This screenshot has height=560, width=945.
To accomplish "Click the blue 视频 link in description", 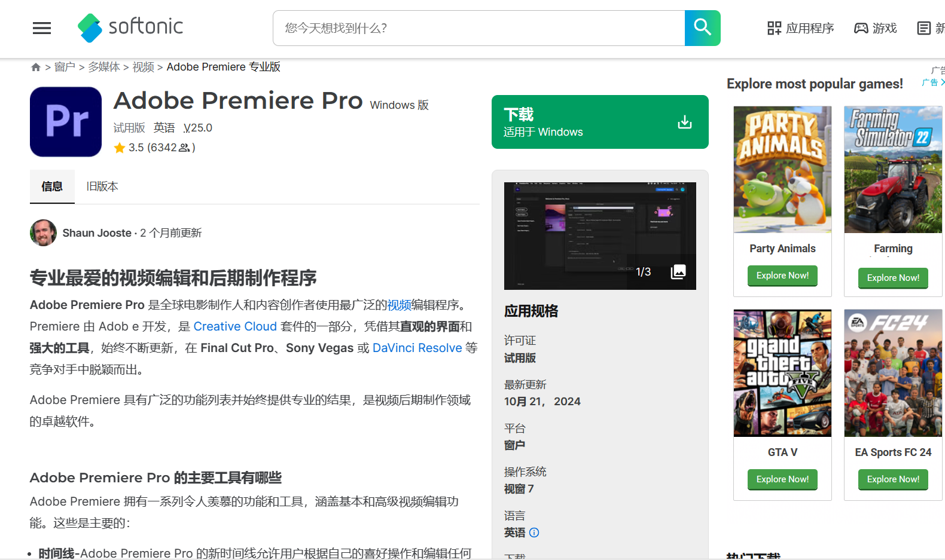I will 399,305.
